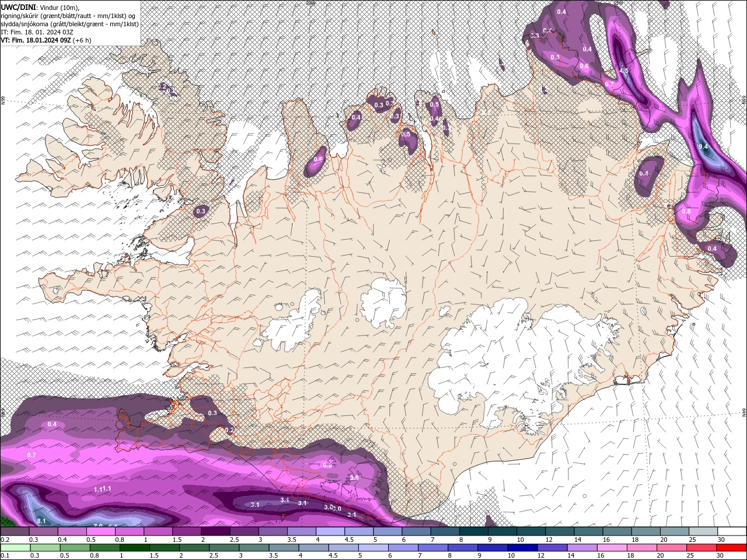Pick the dark purple 2 mm snow-scale swatch
The width and height of the screenshot is (747, 560).
pos(215,531)
